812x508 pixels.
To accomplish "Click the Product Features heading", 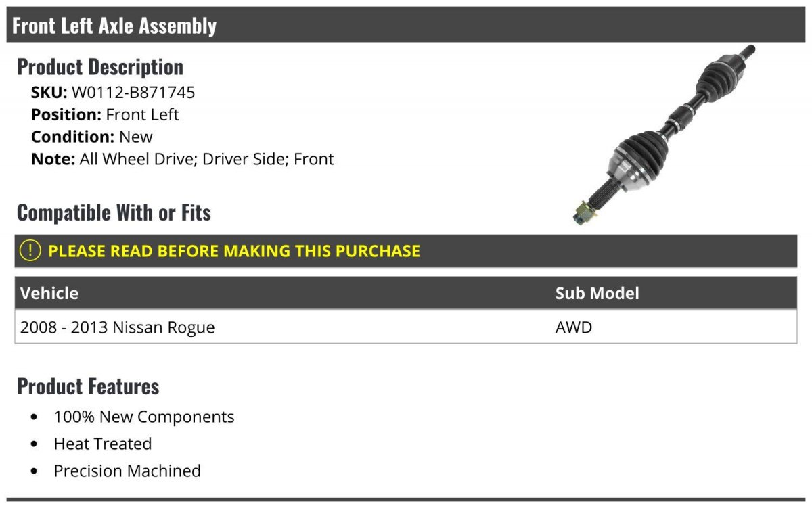I will [88, 386].
